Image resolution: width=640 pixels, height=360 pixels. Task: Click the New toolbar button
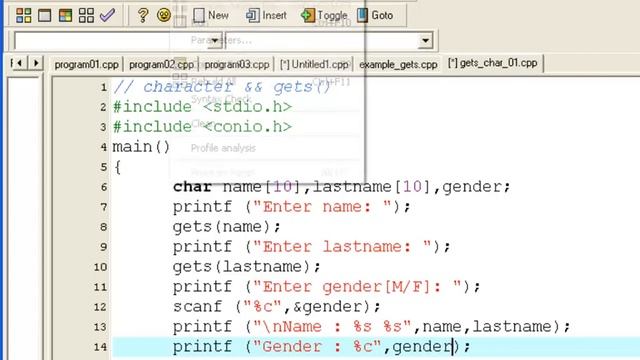click(211, 16)
